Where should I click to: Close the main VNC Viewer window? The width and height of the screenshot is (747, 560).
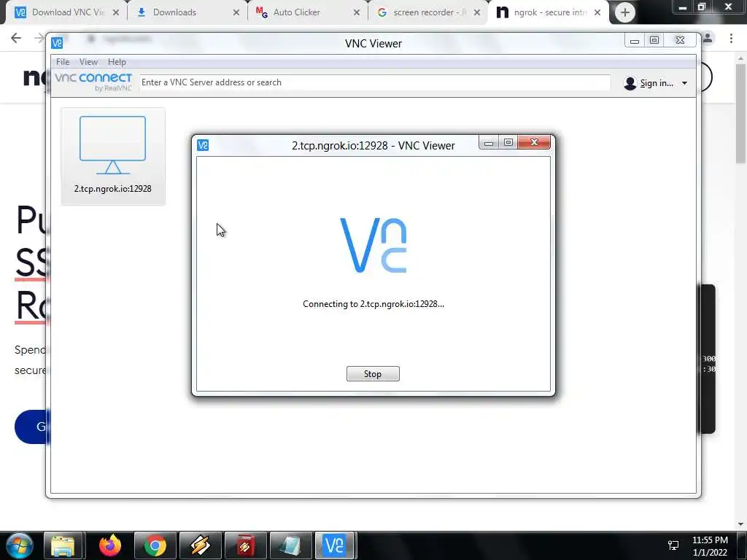coord(681,41)
